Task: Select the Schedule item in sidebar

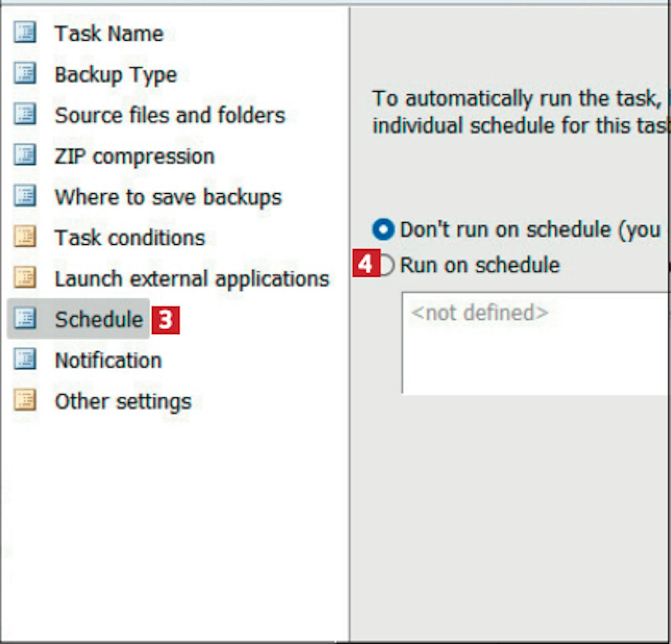Action: click(x=98, y=319)
